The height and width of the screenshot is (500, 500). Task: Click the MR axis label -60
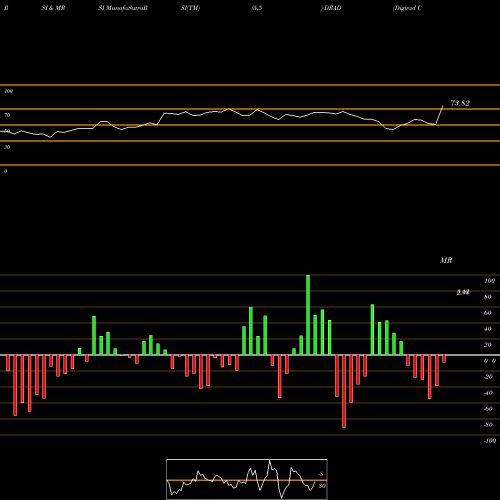[x=488, y=409]
